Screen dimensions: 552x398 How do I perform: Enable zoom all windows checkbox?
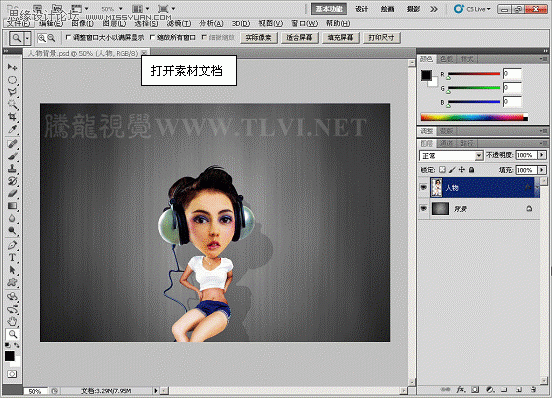(152, 37)
